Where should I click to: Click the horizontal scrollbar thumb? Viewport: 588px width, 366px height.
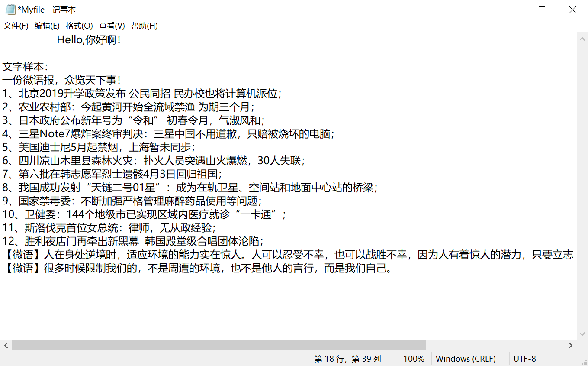(x=218, y=345)
